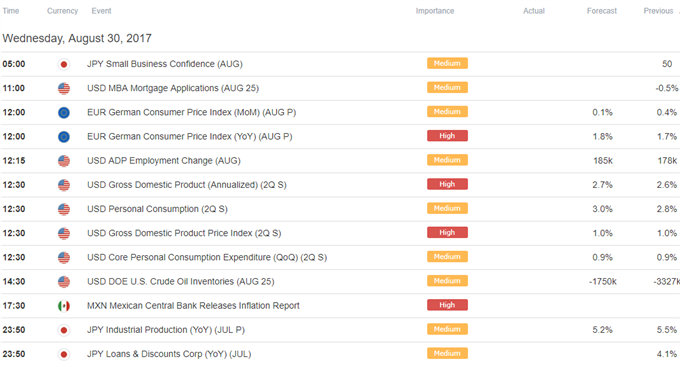680x367 pixels.
Task: Click Medium badge for ADP Employment Change
Action: 447,160
